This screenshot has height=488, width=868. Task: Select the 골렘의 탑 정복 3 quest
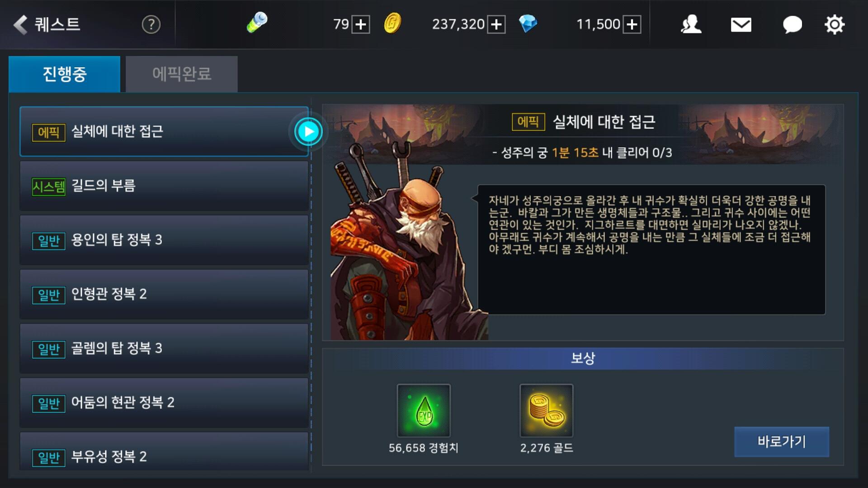[164, 348]
